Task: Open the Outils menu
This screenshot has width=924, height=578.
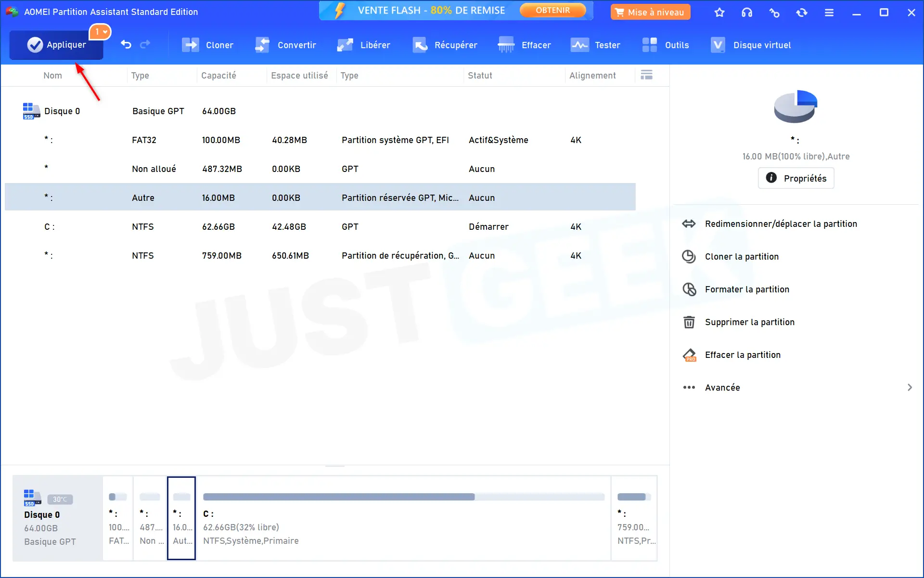Action: [666, 45]
